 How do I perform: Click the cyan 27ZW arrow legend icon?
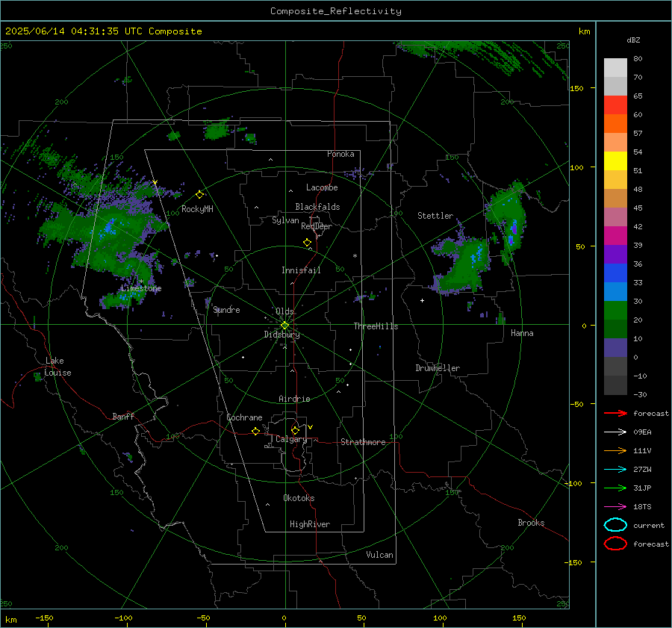(615, 470)
